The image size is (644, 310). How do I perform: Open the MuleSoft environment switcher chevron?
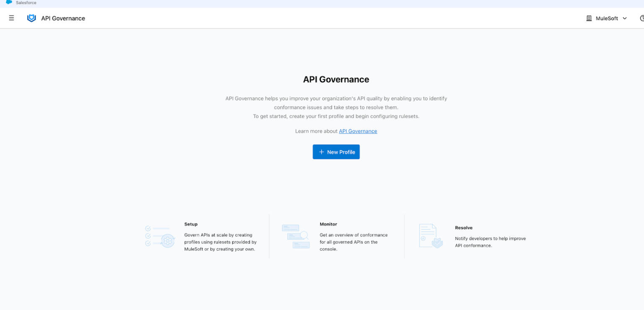click(x=625, y=18)
